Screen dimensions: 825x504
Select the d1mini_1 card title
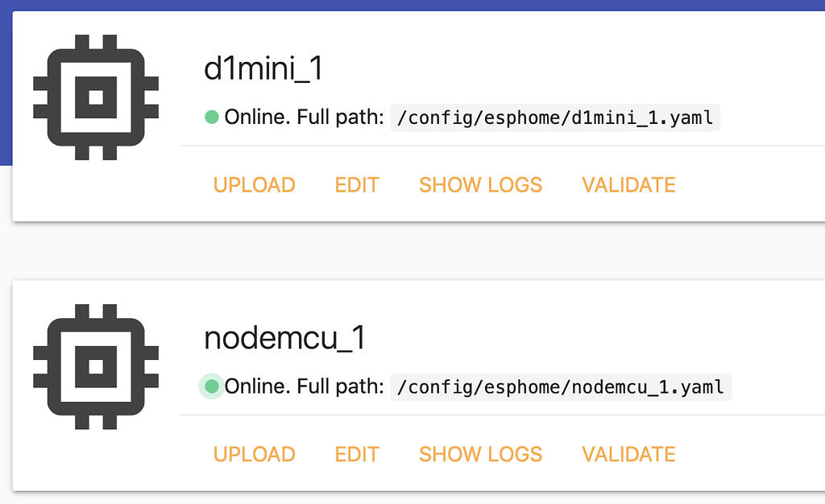point(263,69)
